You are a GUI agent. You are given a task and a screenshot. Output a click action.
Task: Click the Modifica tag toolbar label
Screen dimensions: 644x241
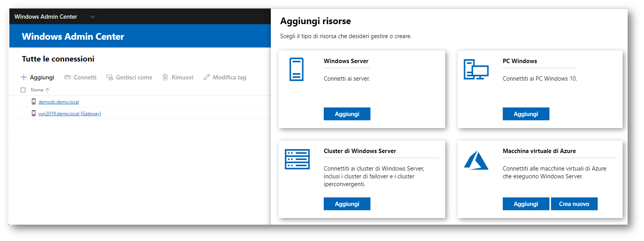pos(230,77)
